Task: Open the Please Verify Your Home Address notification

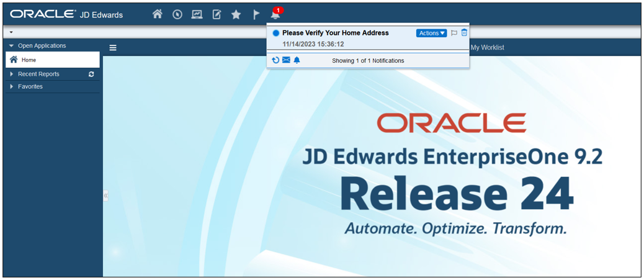Action: 336,33
